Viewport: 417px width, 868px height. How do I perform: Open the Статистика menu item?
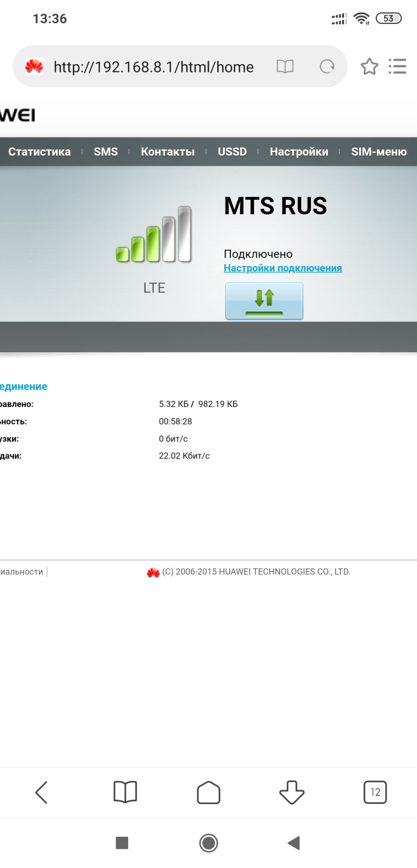click(x=40, y=152)
